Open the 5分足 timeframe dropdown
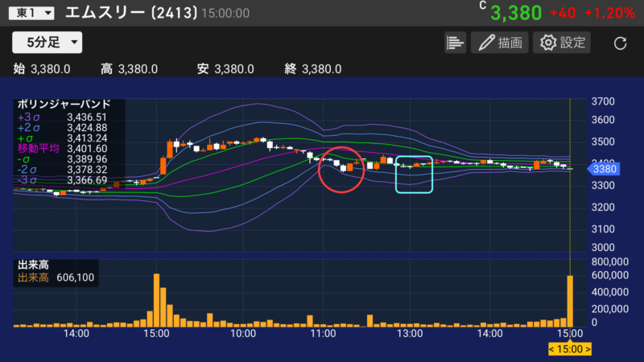The height and width of the screenshot is (362, 644). [x=47, y=43]
